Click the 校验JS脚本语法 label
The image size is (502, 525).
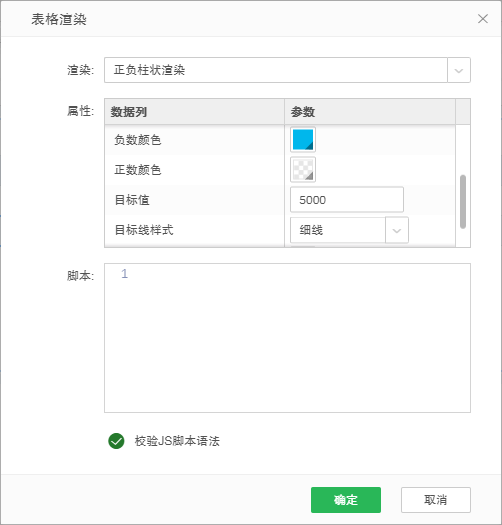point(177,441)
